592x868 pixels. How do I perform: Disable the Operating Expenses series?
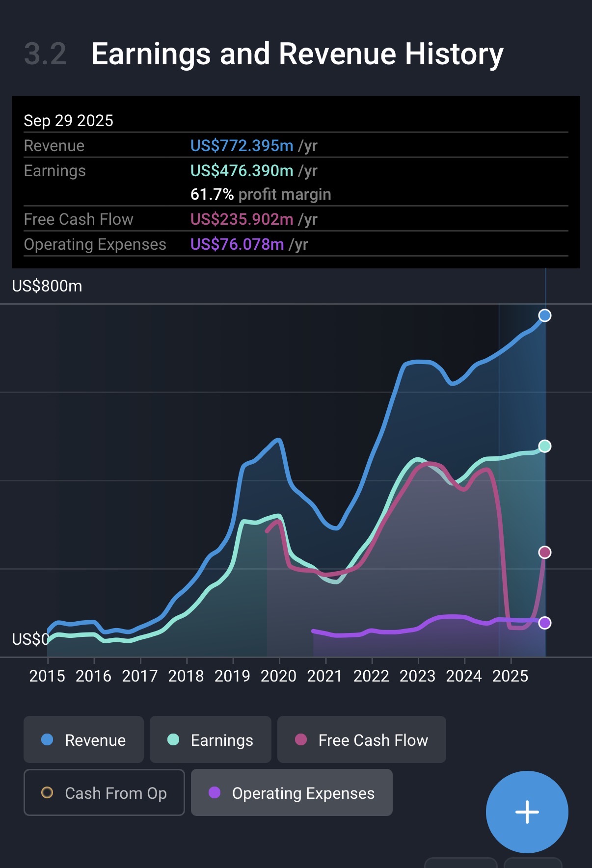pos(292,792)
